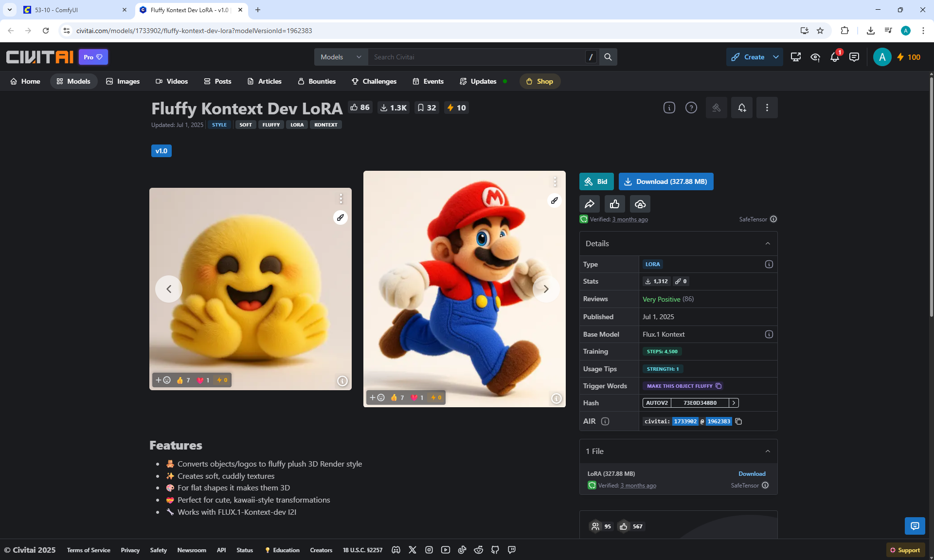Viewport: 934px width, 560px height.
Task: Click the thumbs-up like button for model
Action: [x=615, y=204]
